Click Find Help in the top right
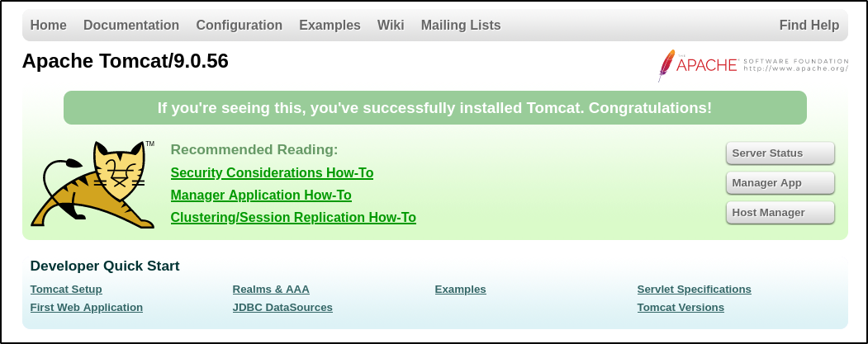Image resolution: width=868 pixels, height=344 pixels. pos(809,26)
